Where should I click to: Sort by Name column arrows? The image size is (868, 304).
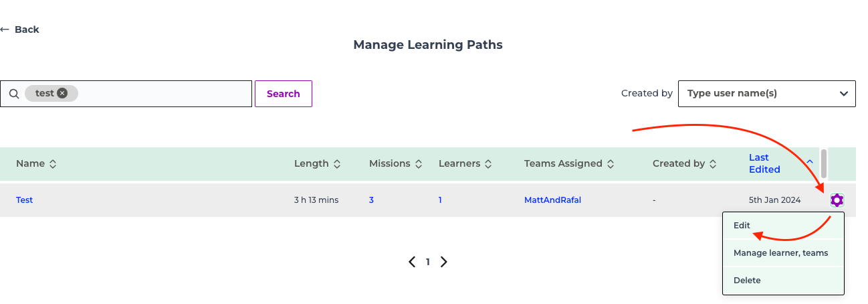(x=53, y=163)
